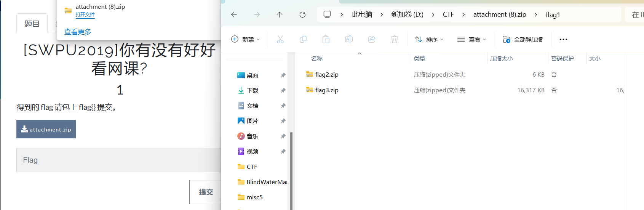Click the 16,317 KB size cell
The width and height of the screenshot is (644, 210).
click(x=531, y=90)
